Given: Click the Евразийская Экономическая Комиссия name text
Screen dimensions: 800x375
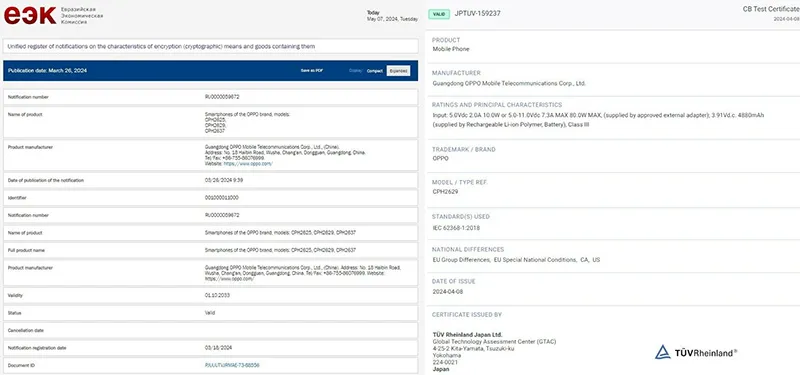Looking at the screenshot, I should click(82, 16).
